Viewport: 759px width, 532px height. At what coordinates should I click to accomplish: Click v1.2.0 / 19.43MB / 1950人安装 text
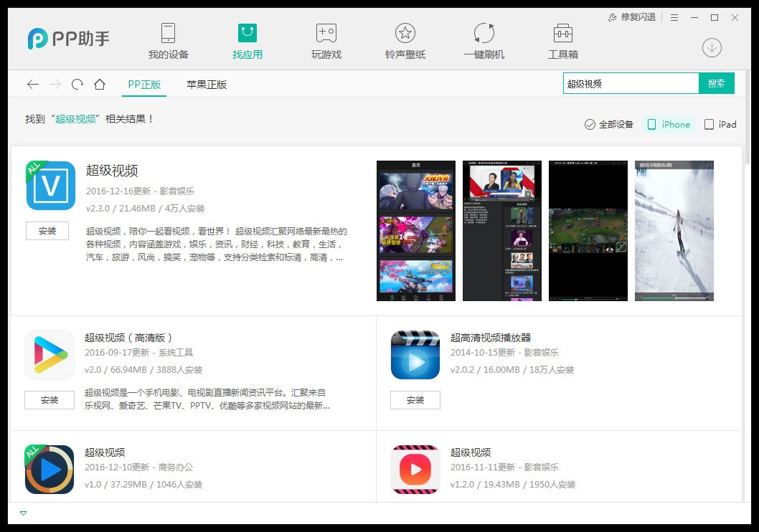[x=513, y=484]
